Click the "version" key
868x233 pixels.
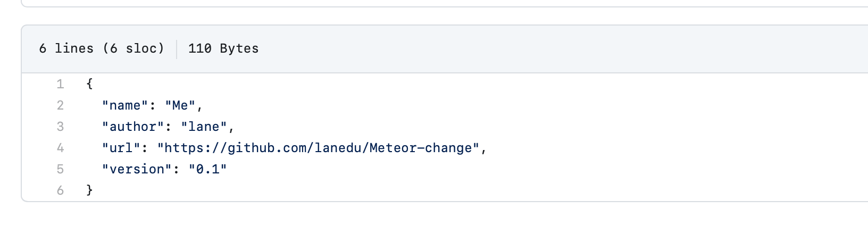(x=137, y=169)
